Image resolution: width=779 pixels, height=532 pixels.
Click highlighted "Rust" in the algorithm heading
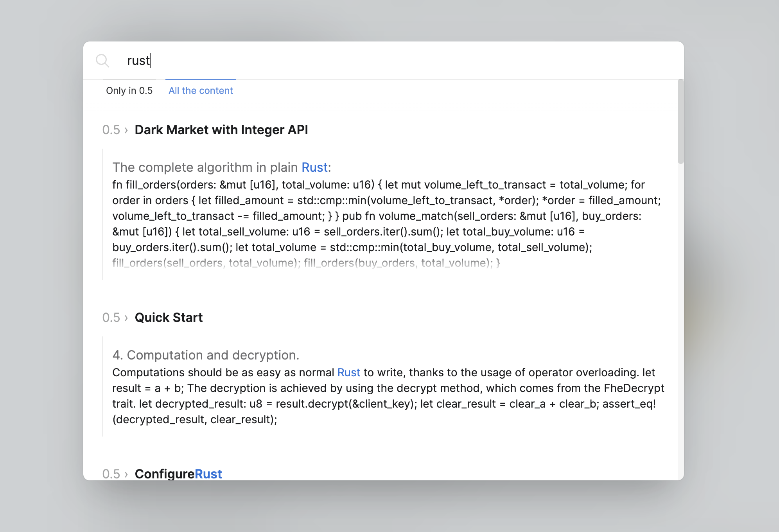(314, 167)
